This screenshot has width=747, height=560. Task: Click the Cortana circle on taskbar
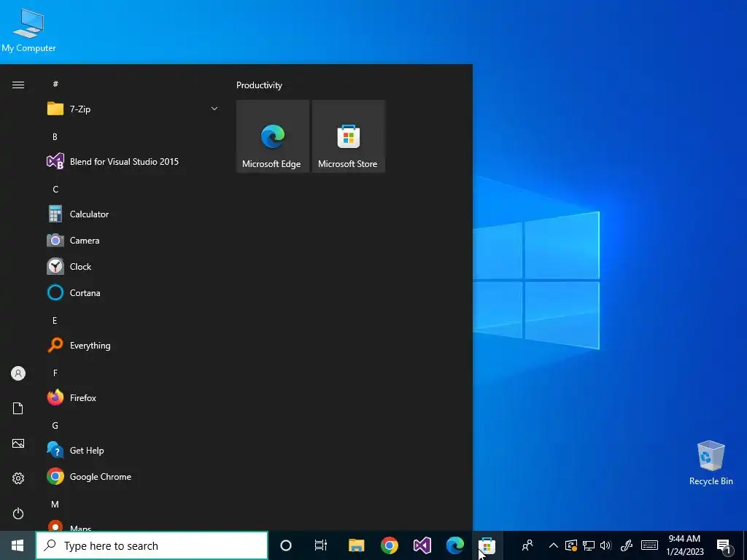[x=286, y=545]
